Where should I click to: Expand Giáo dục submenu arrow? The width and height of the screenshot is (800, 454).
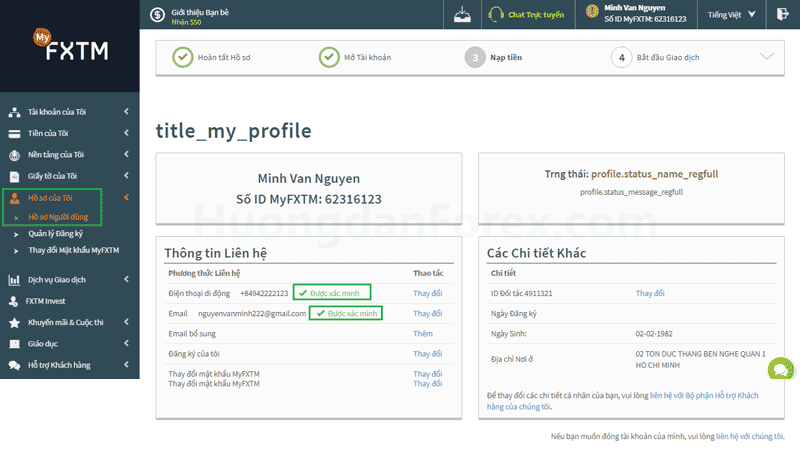click(126, 343)
